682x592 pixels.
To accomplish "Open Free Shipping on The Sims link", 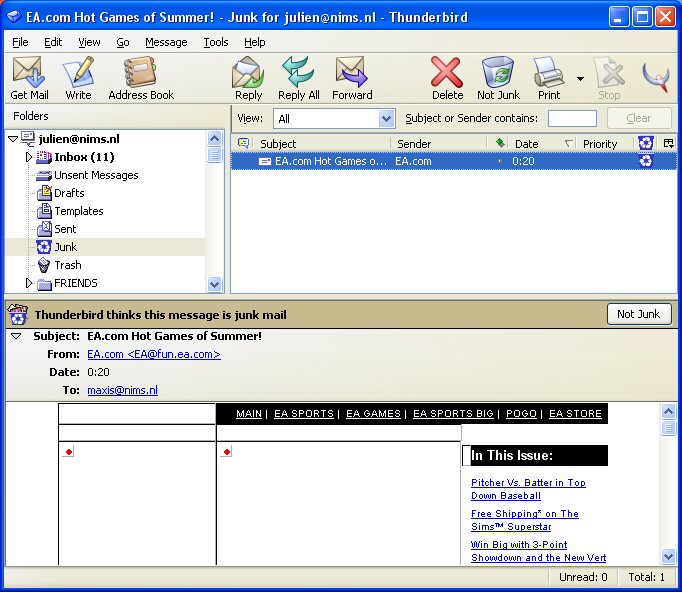I will pos(525,520).
